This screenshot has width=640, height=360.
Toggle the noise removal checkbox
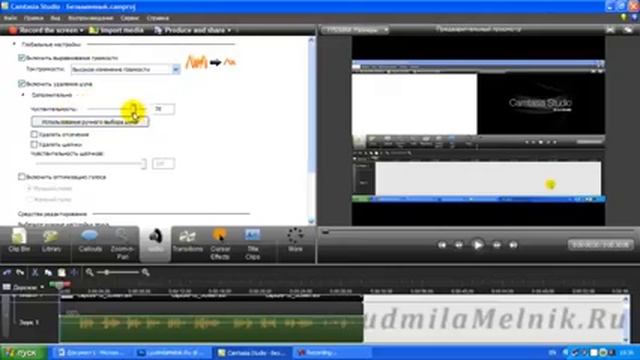[x=22, y=84]
